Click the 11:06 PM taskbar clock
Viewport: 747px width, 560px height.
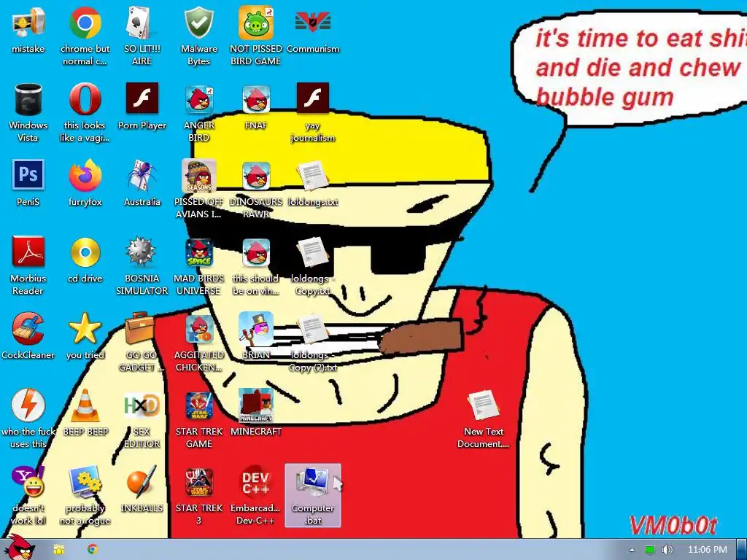pyautogui.click(x=708, y=550)
